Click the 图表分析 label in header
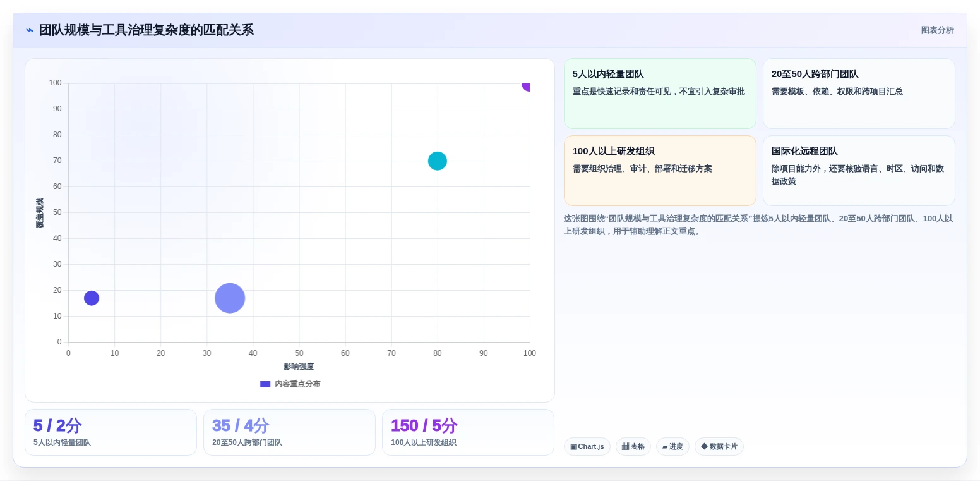 tap(937, 30)
